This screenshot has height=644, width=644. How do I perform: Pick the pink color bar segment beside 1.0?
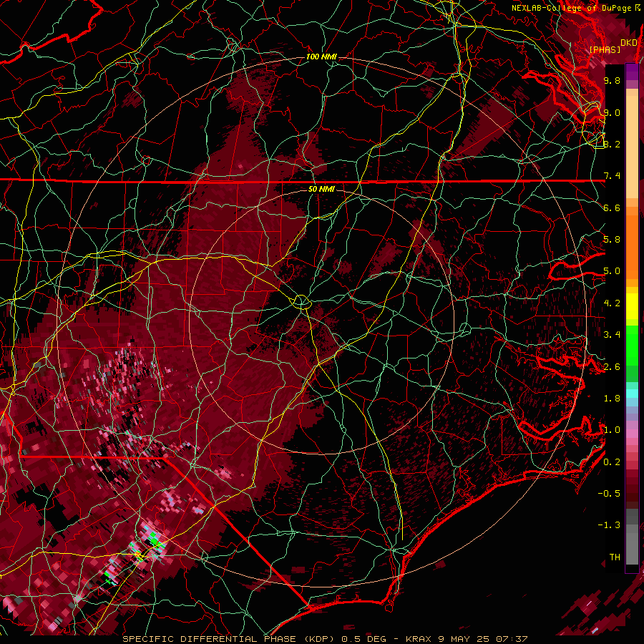click(632, 434)
